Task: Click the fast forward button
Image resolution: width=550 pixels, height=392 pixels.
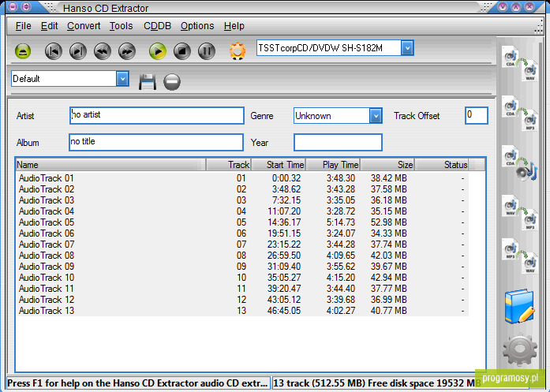Action: pyautogui.click(x=127, y=51)
